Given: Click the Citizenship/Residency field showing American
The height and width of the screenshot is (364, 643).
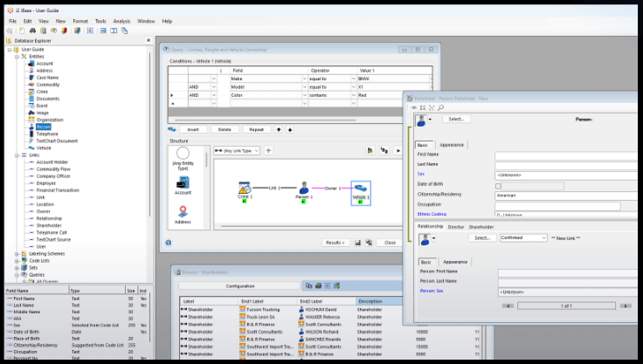Looking at the screenshot, I should [566, 196].
